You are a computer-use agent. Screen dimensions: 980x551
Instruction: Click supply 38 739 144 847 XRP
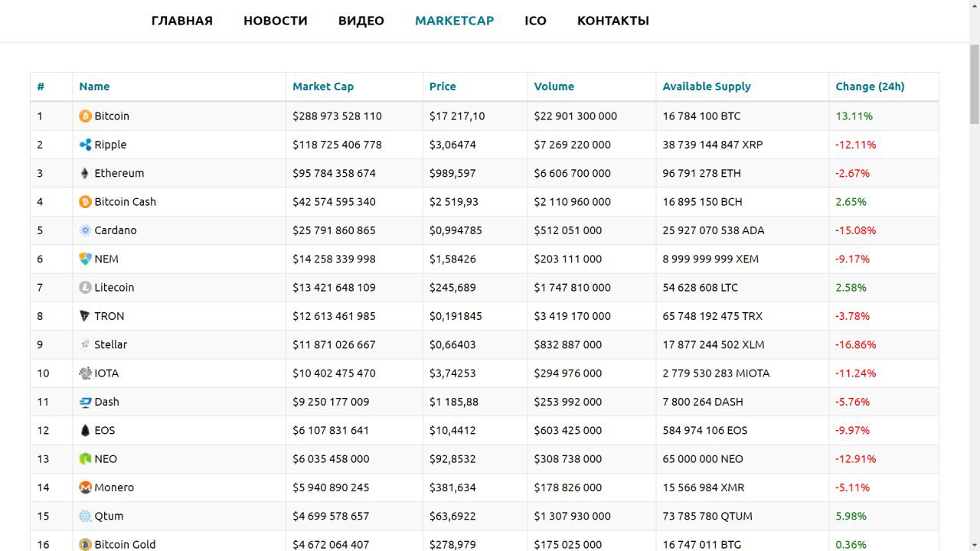click(713, 145)
